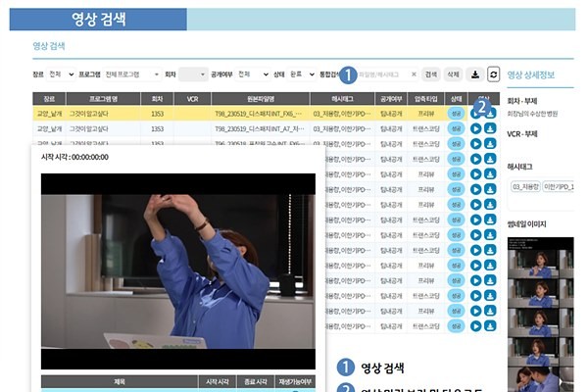The height and width of the screenshot is (392, 588).
Task: Click the 종료 시각 header in the popup table
Action: coord(256,382)
